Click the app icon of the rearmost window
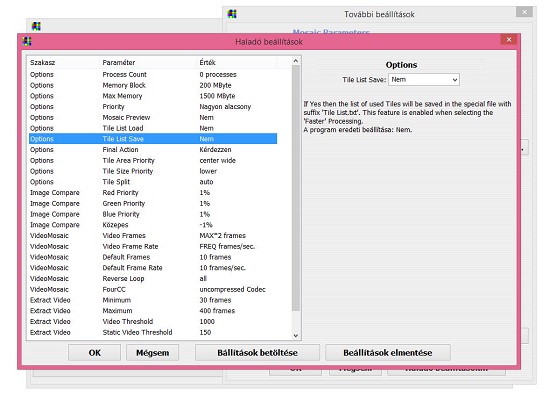550x397 pixels. pyautogui.click(x=36, y=26)
